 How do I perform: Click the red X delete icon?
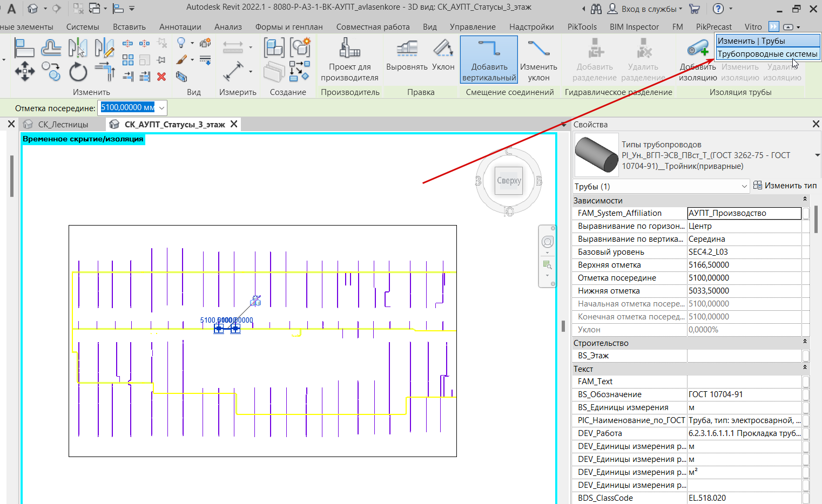click(x=161, y=77)
